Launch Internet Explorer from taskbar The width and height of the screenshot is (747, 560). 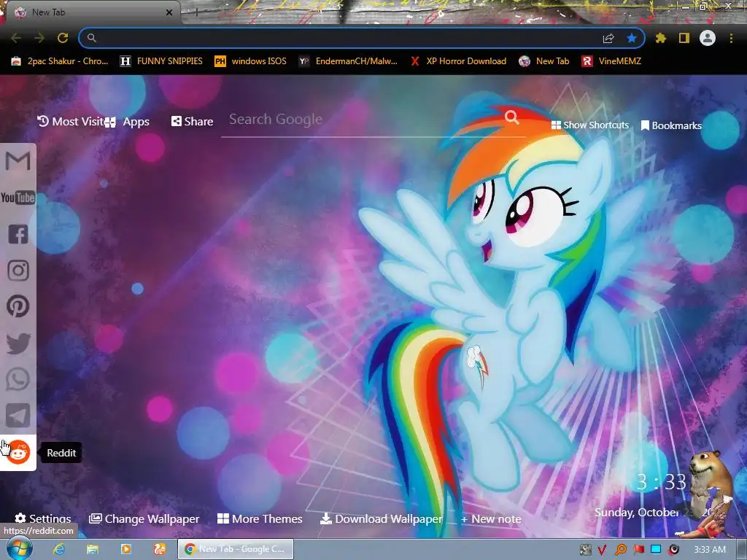(x=59, y=549)
